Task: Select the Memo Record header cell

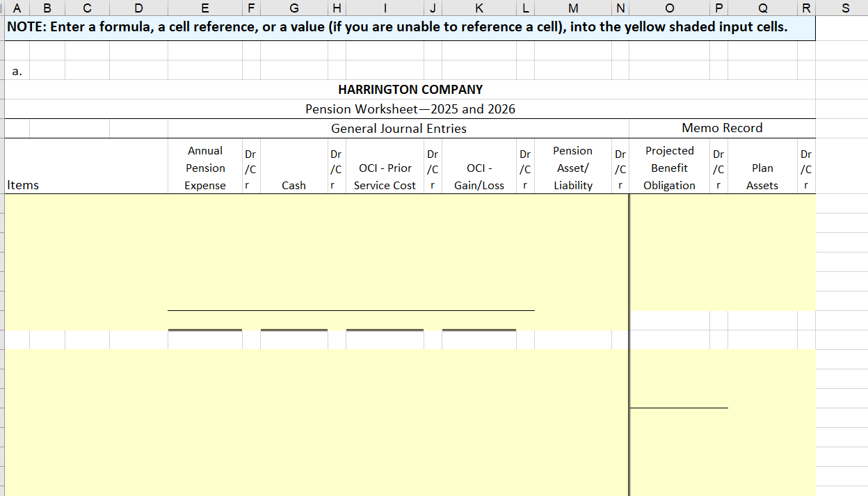Action: pos(722,128)
